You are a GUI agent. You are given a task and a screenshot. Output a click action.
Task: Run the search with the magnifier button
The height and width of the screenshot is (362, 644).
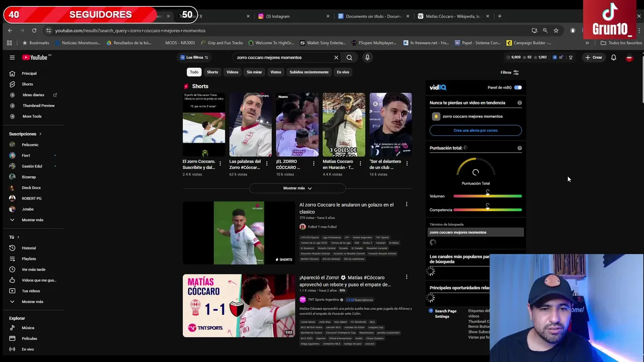349,57
